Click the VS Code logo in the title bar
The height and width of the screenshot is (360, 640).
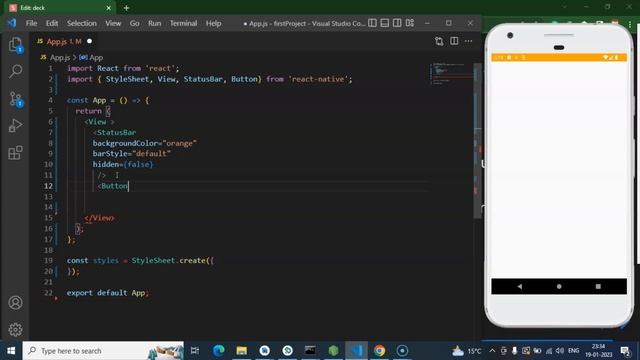pyautogui.click(x=12, y=23)
